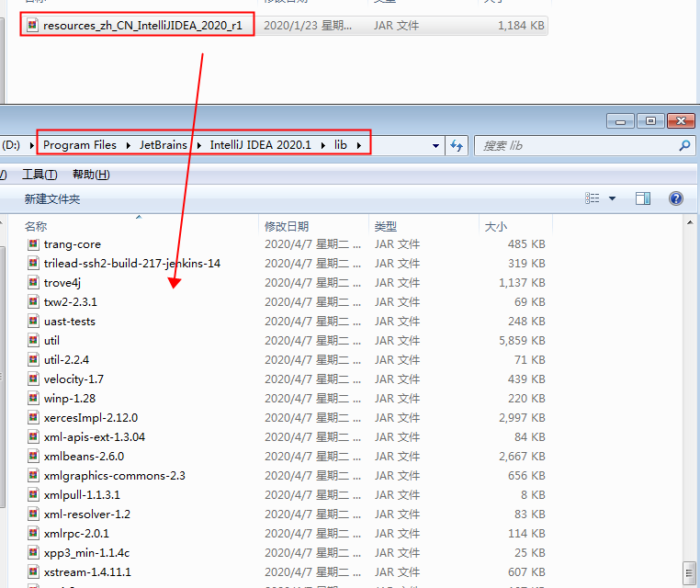Click the util jar file icon
Image resolution: width=700 pixels, height=588 pixels.
pos(33,340)
